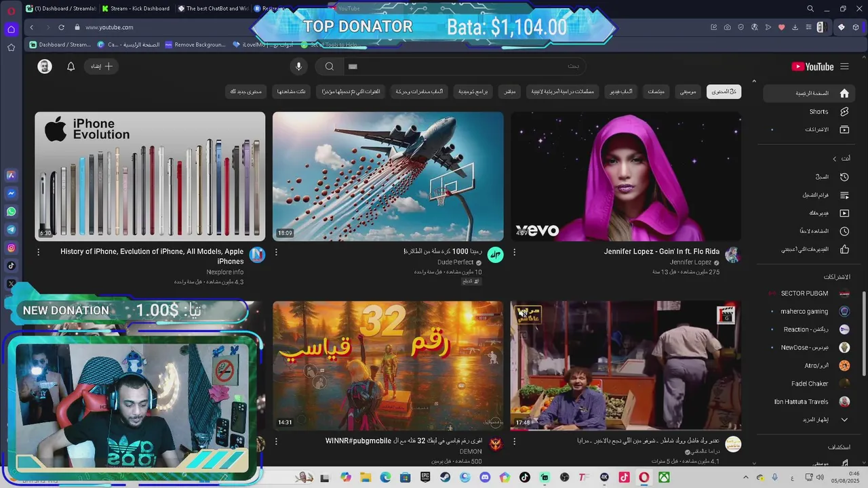Open Discord from the taskbar
This screenshot has width=868, height=488.
[485, 477]
